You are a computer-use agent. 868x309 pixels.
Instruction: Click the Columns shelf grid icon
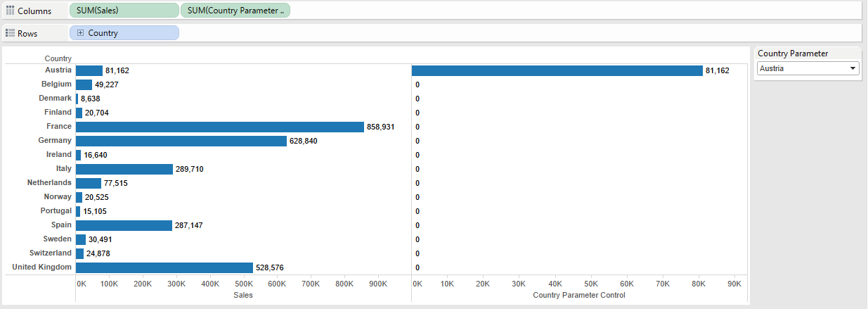11,11
